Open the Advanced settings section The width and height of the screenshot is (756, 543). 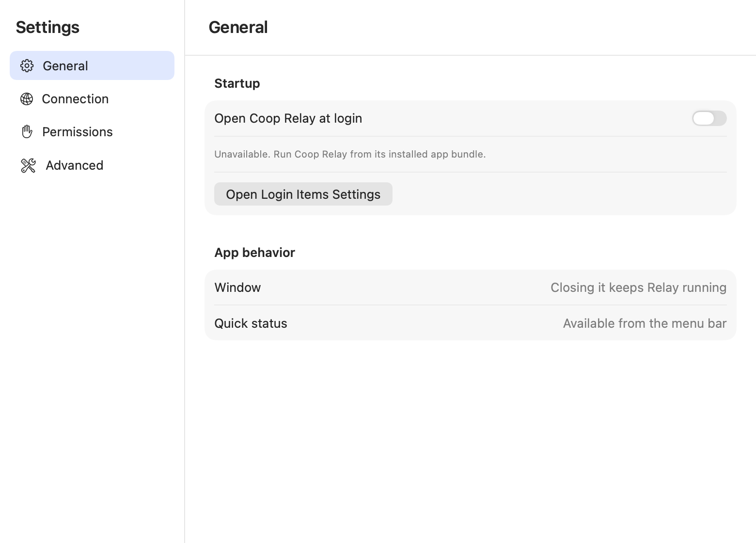pyautogui.click(x=92, y=165)
